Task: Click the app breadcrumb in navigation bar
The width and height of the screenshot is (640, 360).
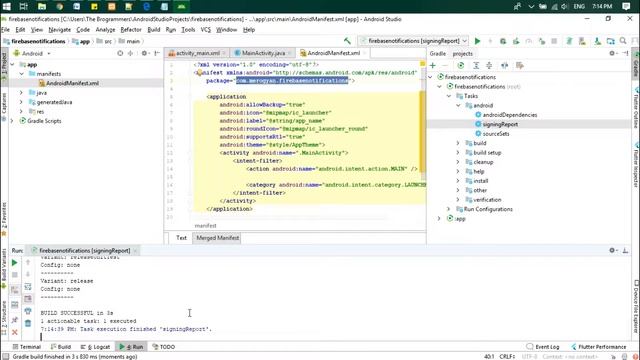Action: point(81,41)
